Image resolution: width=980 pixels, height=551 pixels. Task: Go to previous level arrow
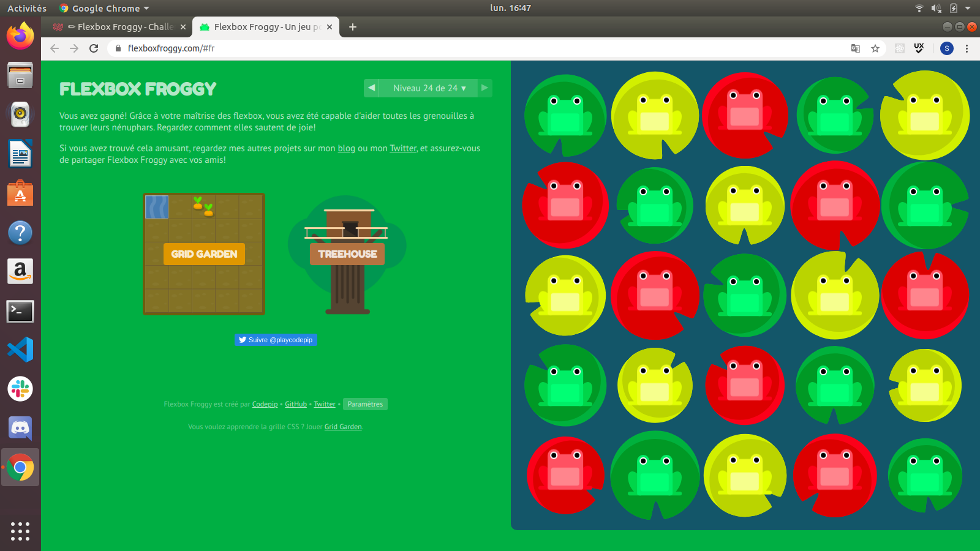pyautogui.click(x=371, y=88)
